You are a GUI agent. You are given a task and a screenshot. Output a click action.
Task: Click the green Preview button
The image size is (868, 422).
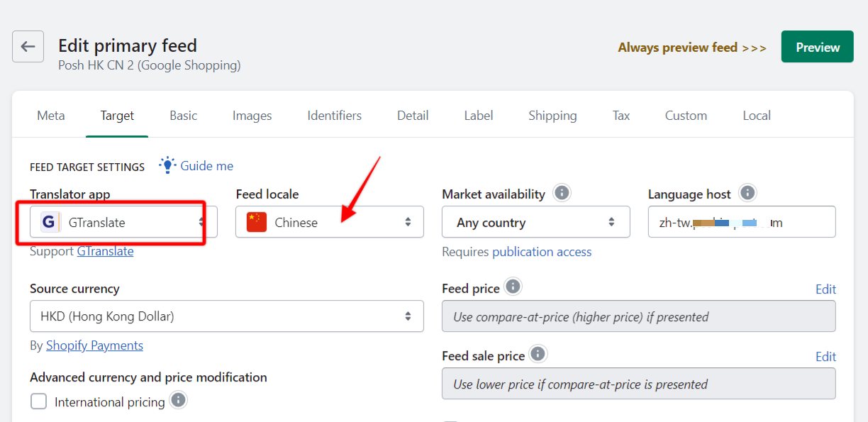point(818,47)
